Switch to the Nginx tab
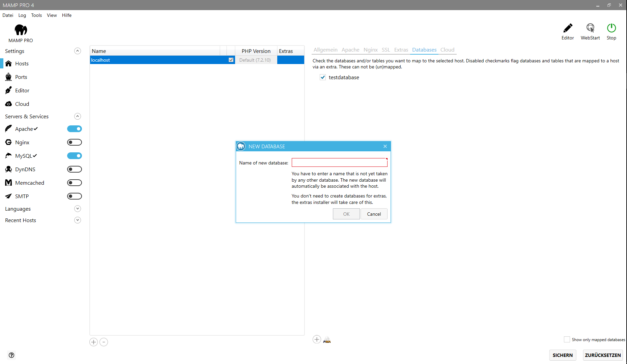 (371, 50)
